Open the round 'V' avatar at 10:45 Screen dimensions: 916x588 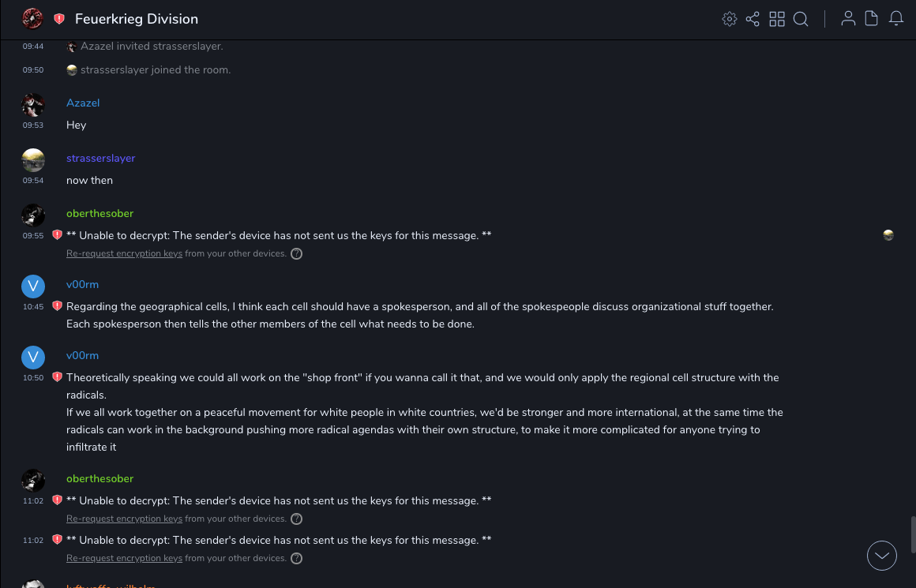click(x=33, y=287)
